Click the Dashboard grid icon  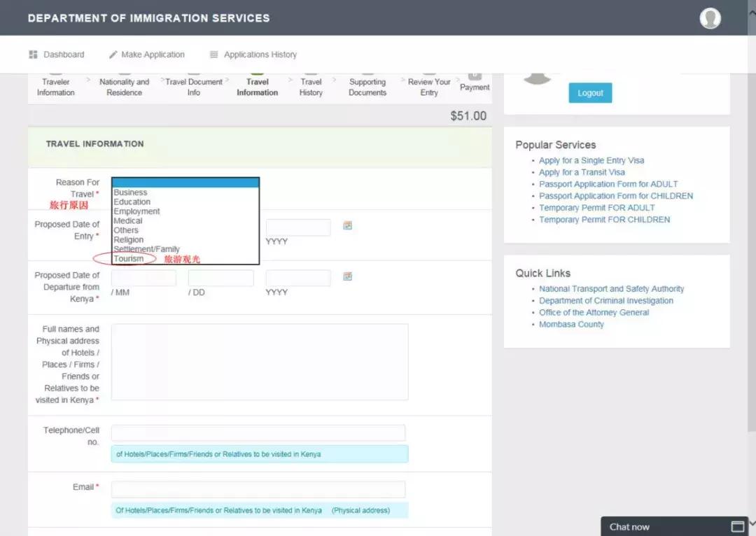point(33,55)
